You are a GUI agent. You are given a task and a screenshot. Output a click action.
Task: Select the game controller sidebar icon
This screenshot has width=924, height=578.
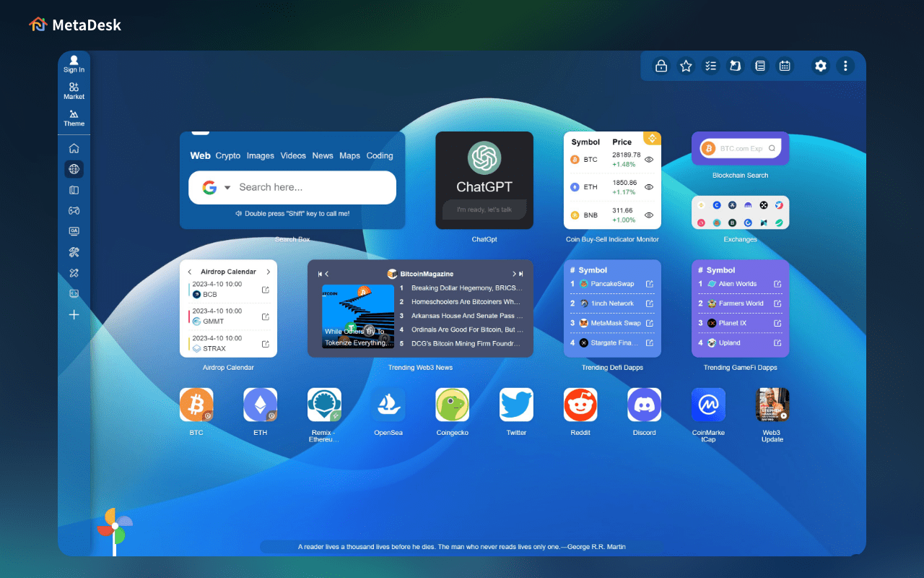tap(74, 211)
